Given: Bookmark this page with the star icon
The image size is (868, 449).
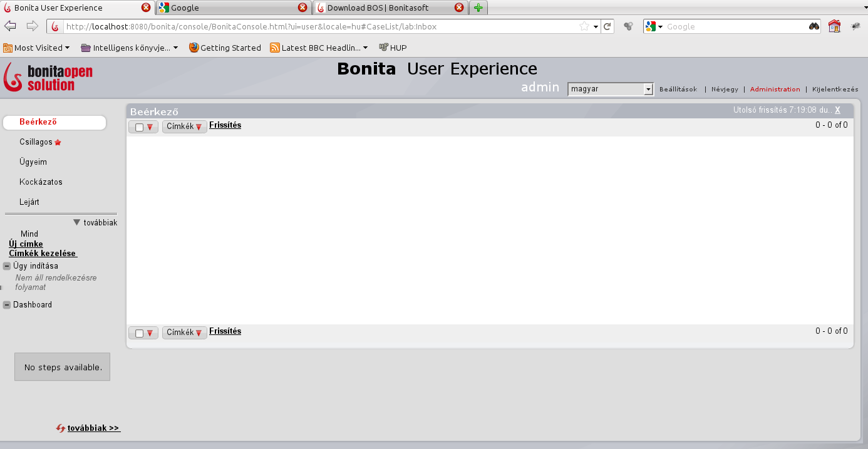Looking at the screenshot, I should pos(584,26).
